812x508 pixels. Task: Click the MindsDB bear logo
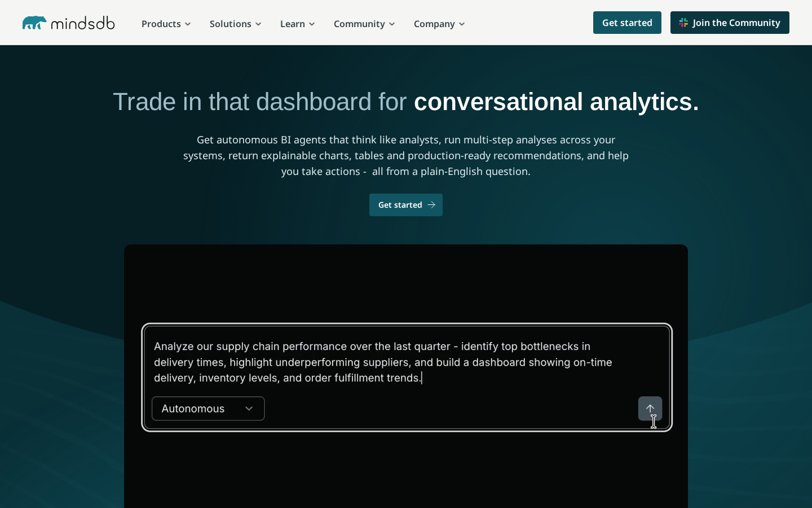pyautogui.click(x=34, y=23)
